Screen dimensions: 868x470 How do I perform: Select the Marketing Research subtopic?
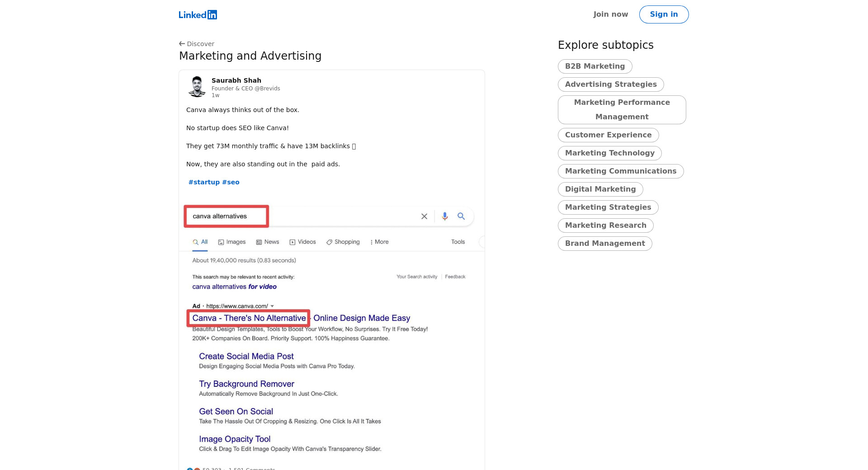[605, 226]
